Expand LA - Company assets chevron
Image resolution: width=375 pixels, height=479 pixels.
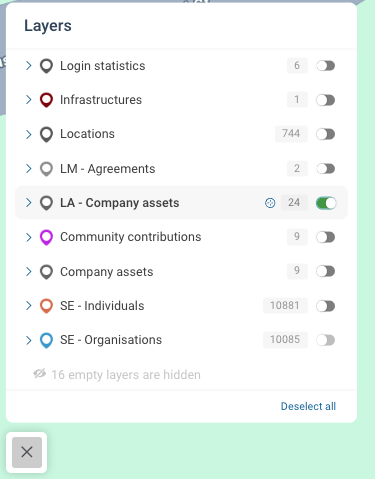29,202
